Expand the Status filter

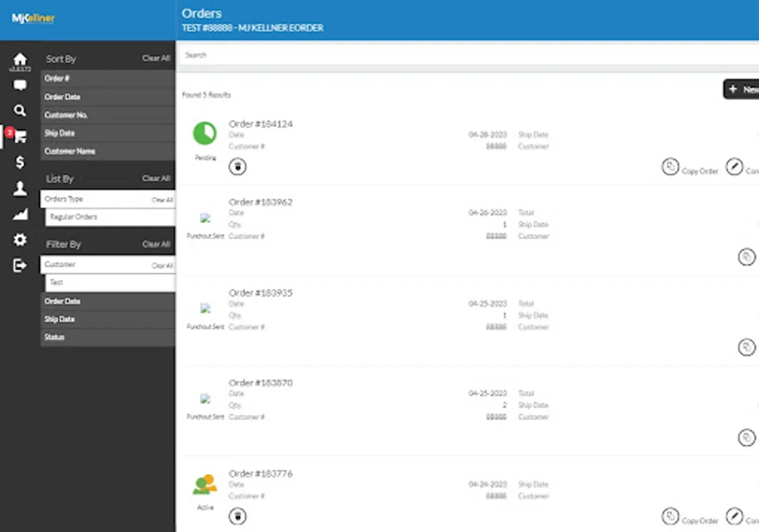(x=108, y=338)
